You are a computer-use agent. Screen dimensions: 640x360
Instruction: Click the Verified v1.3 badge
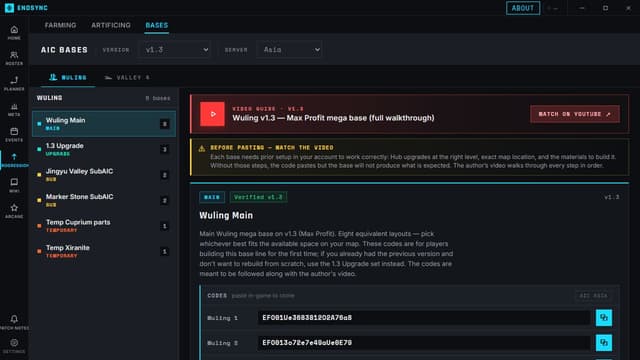tap(258, 197)
